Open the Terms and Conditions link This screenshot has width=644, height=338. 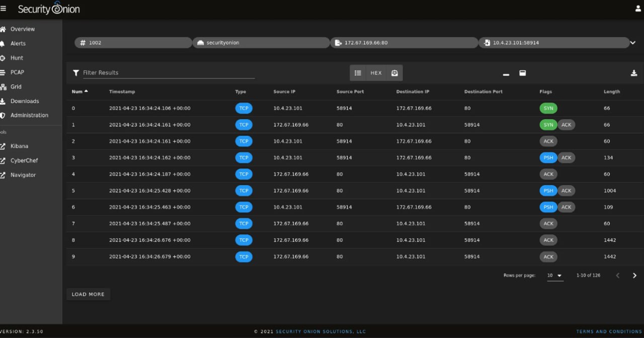point(609,331)
